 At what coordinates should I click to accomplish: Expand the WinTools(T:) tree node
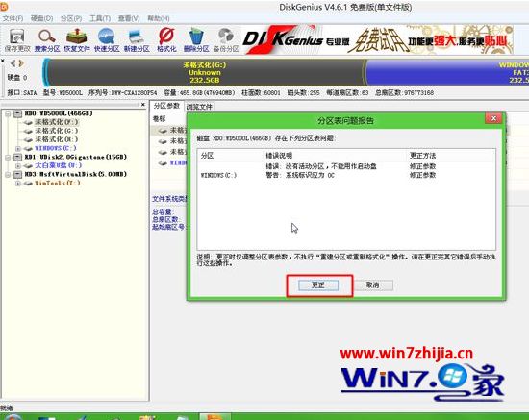coord(18,184)
